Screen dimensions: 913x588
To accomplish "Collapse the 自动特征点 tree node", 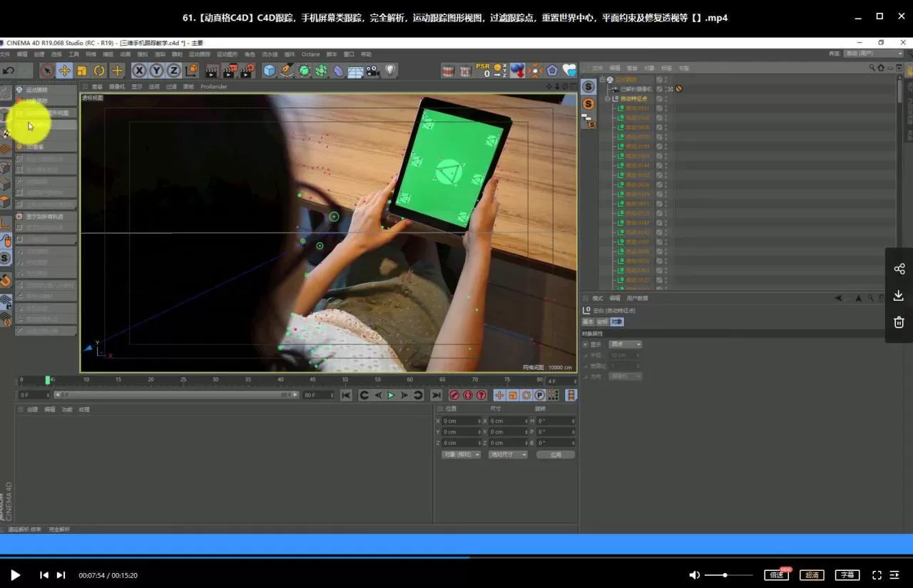I will pos(607,98).
